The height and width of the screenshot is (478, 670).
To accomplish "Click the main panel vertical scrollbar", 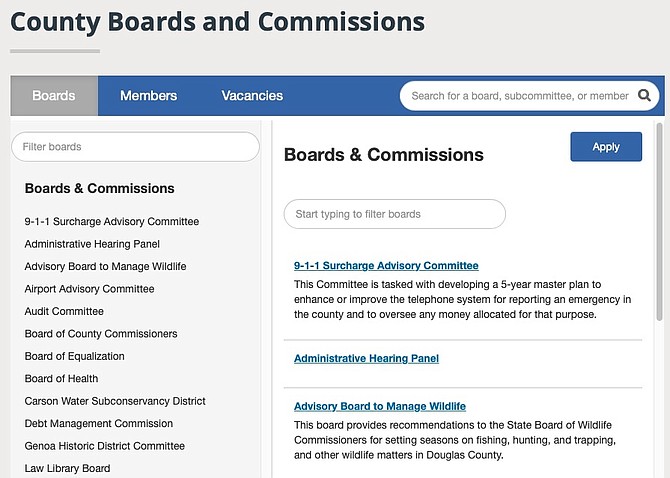I will pos(659,220).
